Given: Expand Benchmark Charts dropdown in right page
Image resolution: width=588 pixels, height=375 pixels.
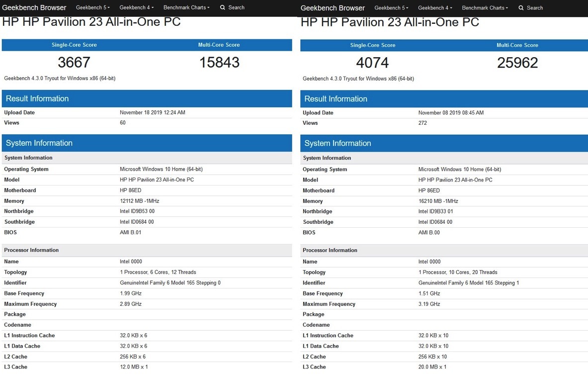Looking at the screenshot, I should click(x=485, y=8).
